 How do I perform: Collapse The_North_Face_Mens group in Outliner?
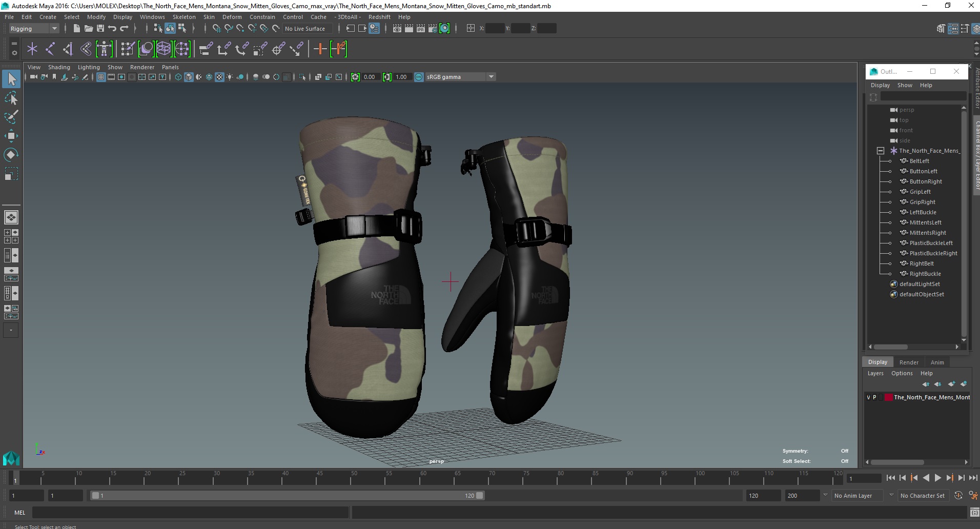pos(881,151)
